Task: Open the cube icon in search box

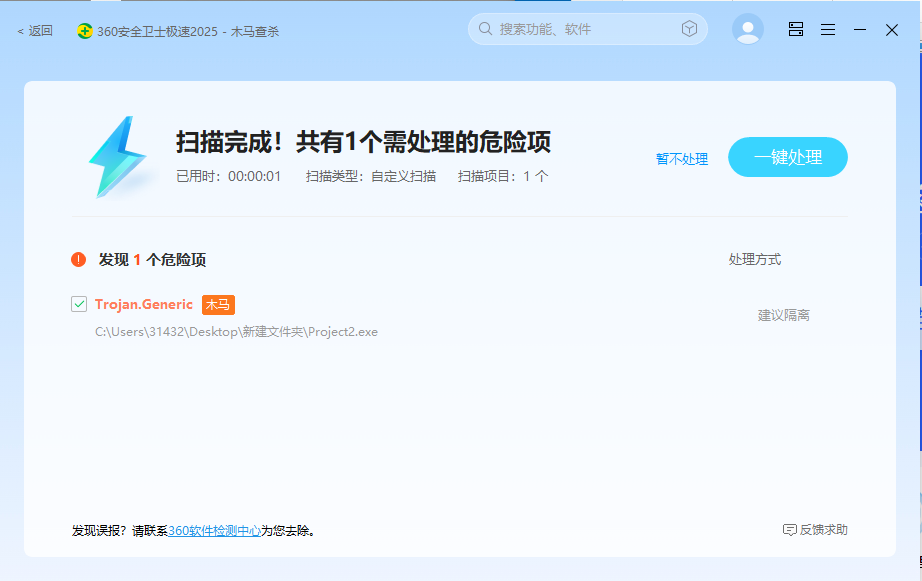Action: pyautogui.click(x=689, y=29)
